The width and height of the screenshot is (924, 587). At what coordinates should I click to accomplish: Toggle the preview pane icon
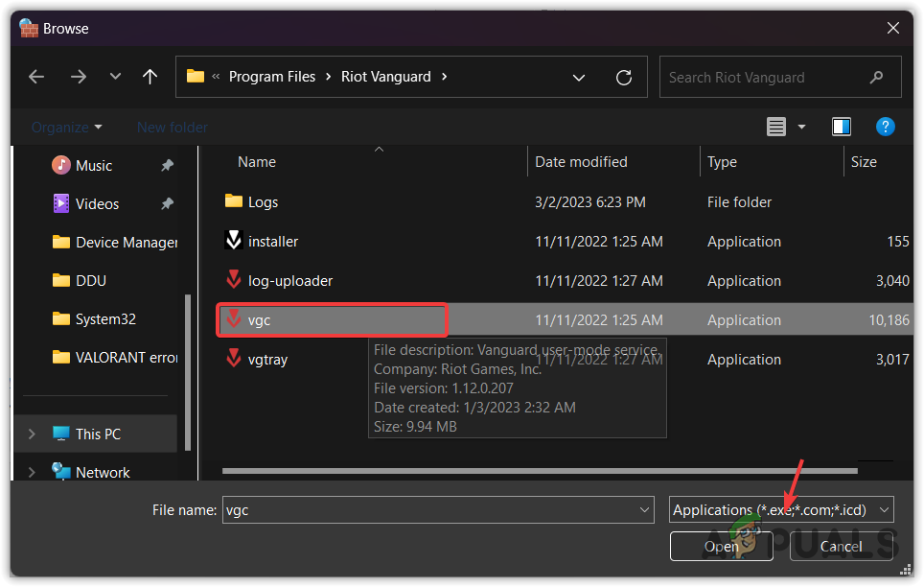pos(842,127)
